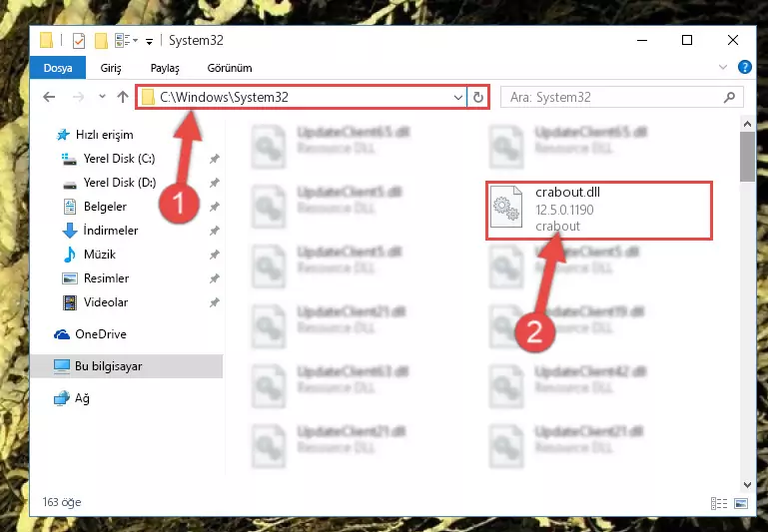Screen dimensions: 768x532
Task: Click the cloud icon of OneDrive
Action: (62, 334)
